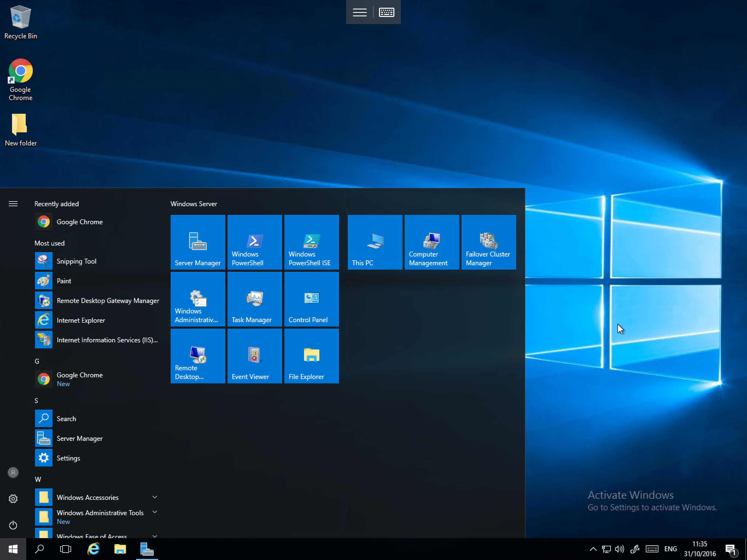This screenshot has height=560, width=747.
Task: Open Google Chrome under the G section
Action: click(x=97, y=379)
